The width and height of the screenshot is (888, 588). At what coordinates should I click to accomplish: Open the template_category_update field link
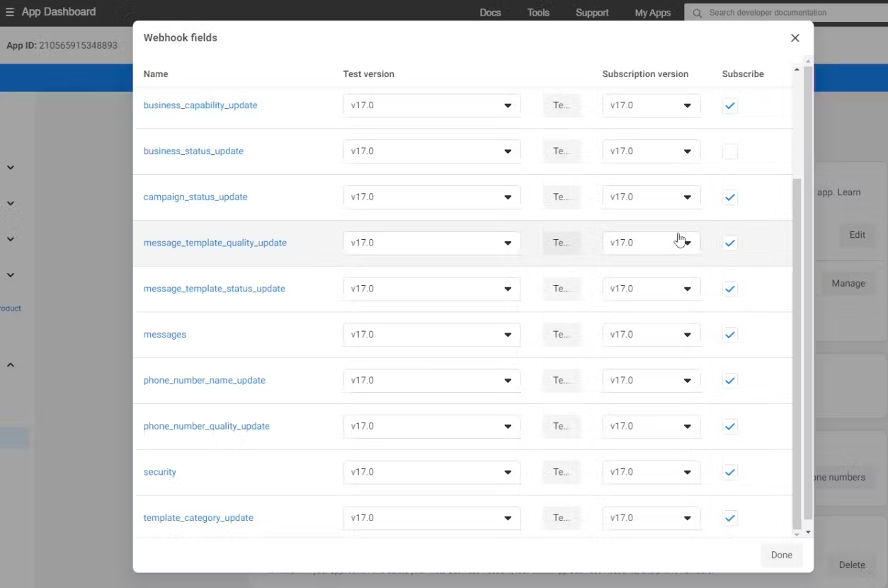click(x=198, y=518)
